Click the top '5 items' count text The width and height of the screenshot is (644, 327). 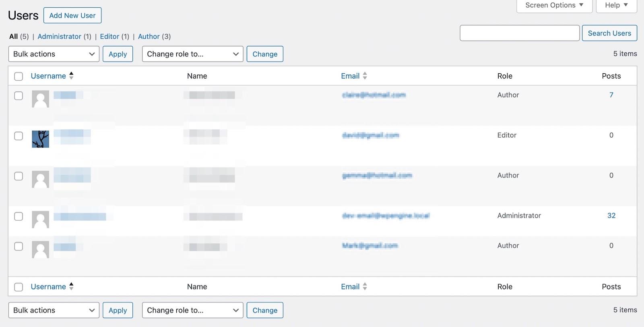coord(625,54)
